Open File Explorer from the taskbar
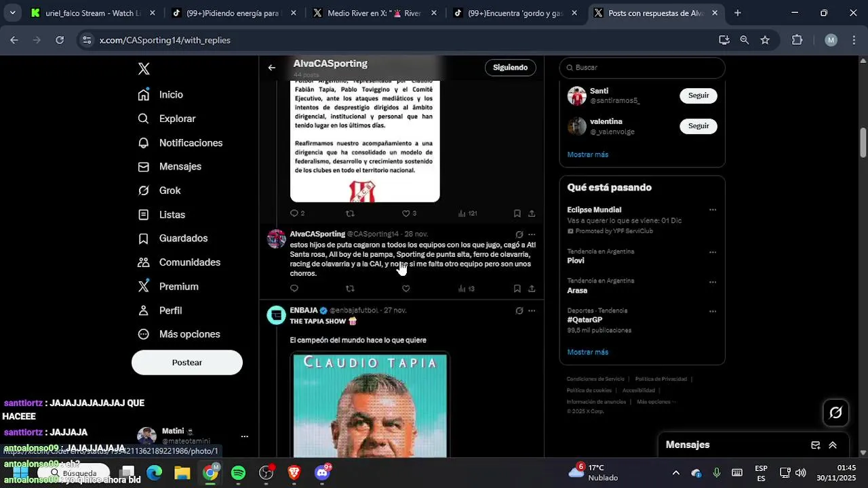Screen dimensions: 868x488 tap(182, 473)
